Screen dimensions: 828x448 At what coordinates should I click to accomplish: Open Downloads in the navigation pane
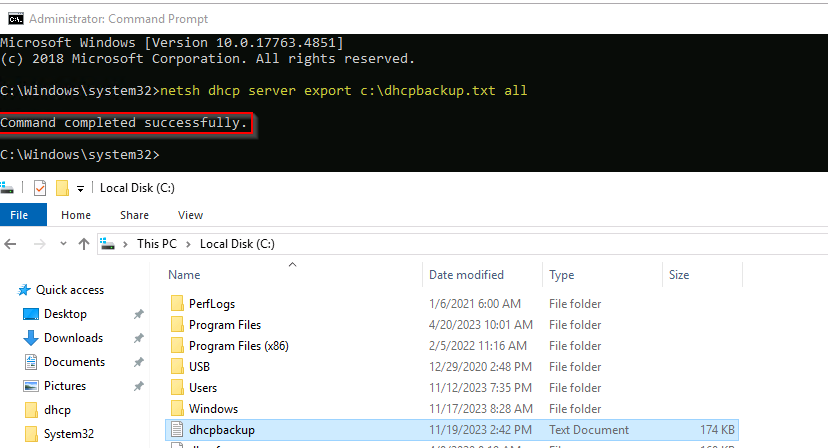coord(73,338)
